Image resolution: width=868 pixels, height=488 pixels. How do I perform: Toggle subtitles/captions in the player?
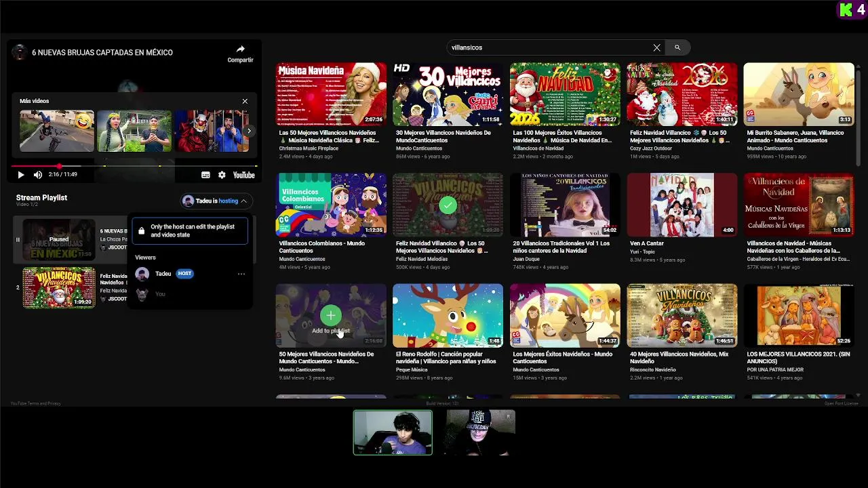[x=205, y=175]
